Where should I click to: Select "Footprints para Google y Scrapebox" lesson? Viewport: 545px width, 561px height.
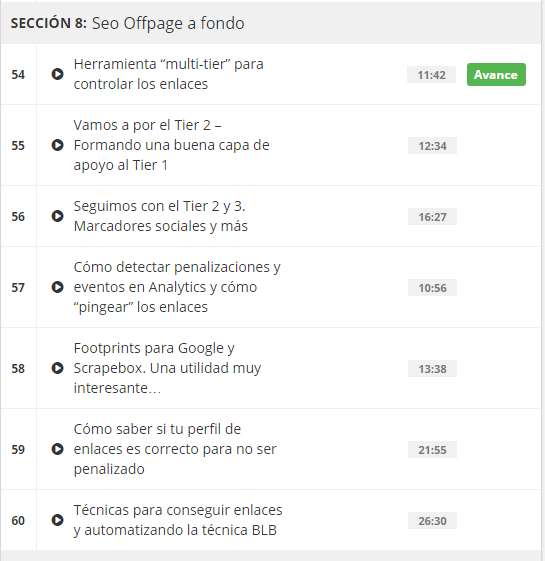coord(167,368)
